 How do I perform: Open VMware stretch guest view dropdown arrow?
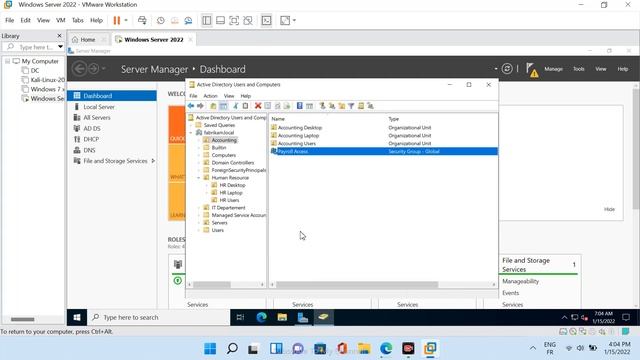pos(294,20)
